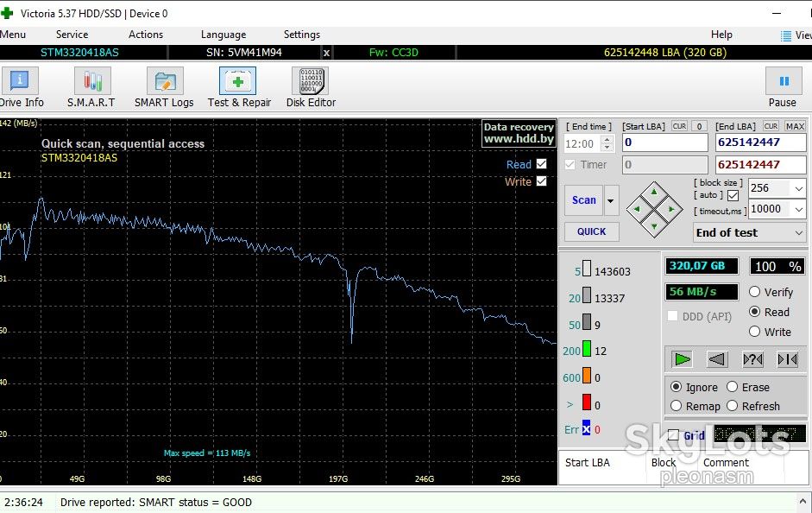Click the Start LBA 0 button

click(699, 126)
